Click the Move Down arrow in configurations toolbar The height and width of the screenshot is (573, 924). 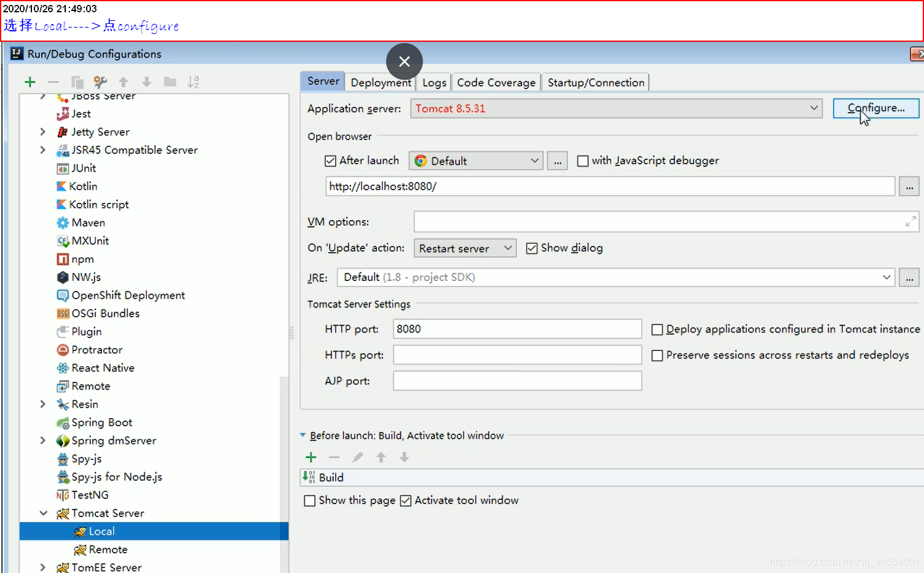[x=146, y=82]
